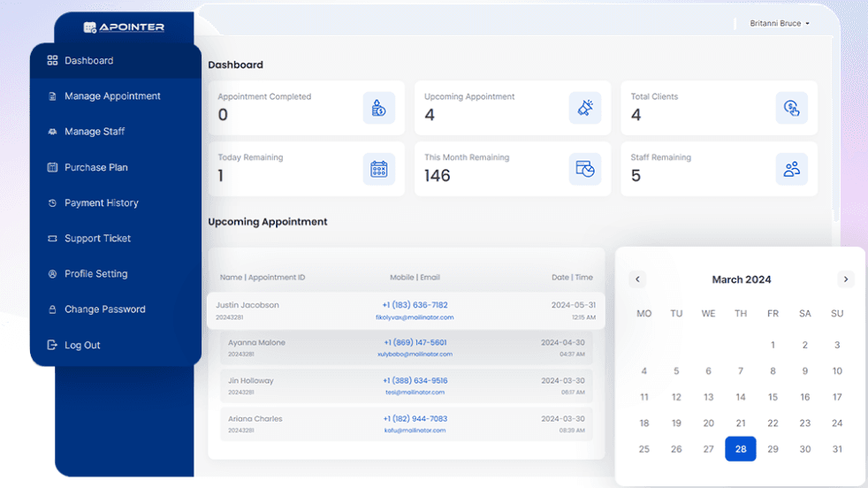Click the date 2024-04-30
The height and width of the screenshot is (488, 868).
563,343
